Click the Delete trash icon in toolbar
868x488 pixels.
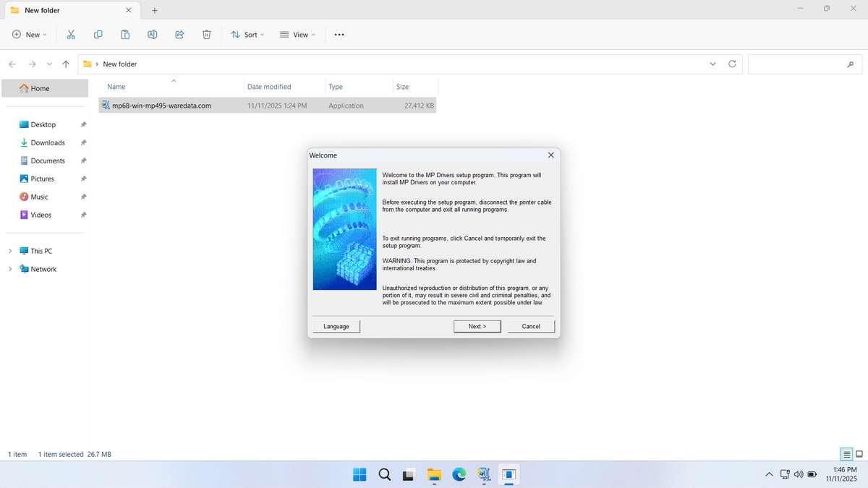[206, 35]
